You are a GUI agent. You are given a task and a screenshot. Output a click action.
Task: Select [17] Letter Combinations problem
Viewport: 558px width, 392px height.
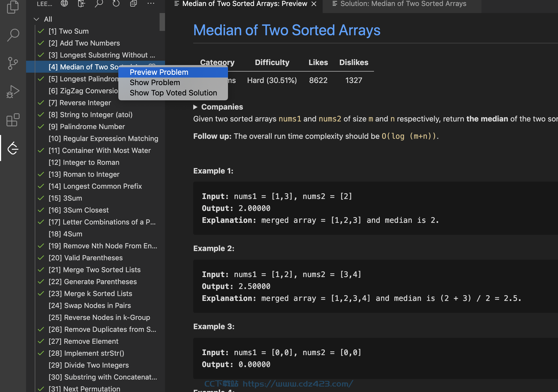point(96,222)
